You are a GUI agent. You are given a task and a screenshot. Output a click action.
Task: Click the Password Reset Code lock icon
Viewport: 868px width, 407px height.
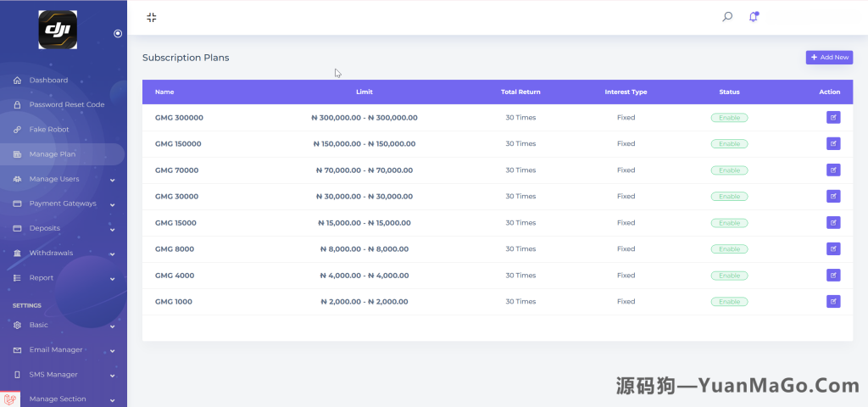pos(17,104)
